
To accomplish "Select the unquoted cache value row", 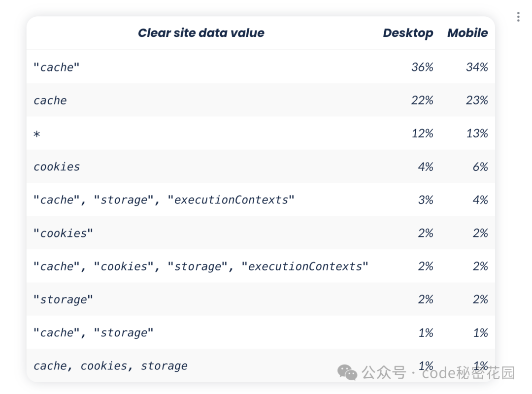I will 50,100.
